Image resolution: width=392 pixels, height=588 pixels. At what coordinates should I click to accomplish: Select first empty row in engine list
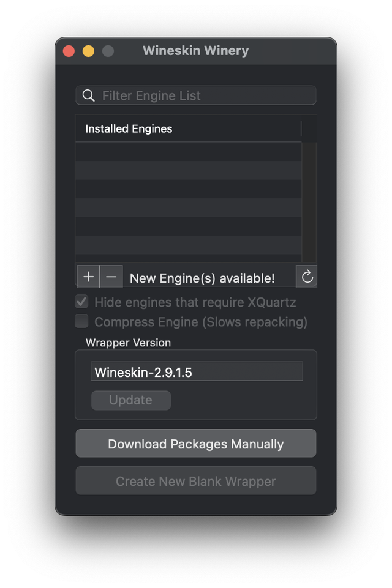coord(188,151)
